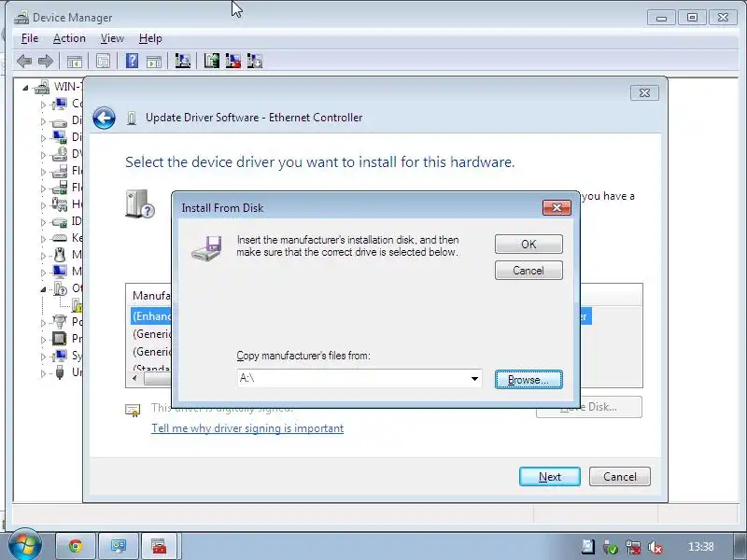Click Next in Update Driver Software wizard
The height and width of the screenshot is (560, 747).
pos(550,477)
